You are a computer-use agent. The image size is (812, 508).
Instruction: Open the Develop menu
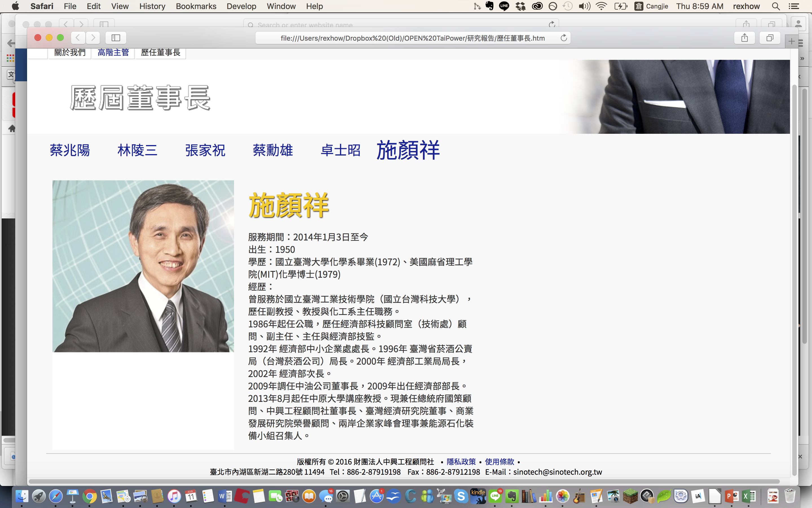coord(241,6)
